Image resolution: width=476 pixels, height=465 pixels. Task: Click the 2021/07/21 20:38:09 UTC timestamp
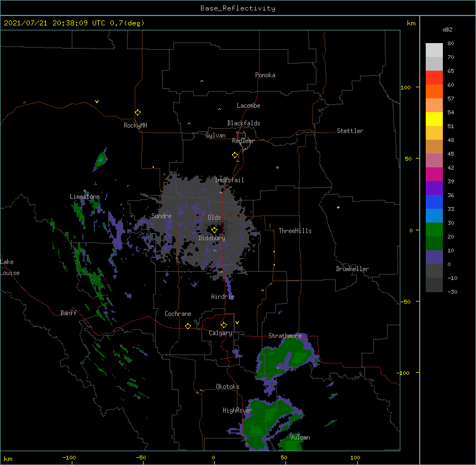click(x=55, y=23)
